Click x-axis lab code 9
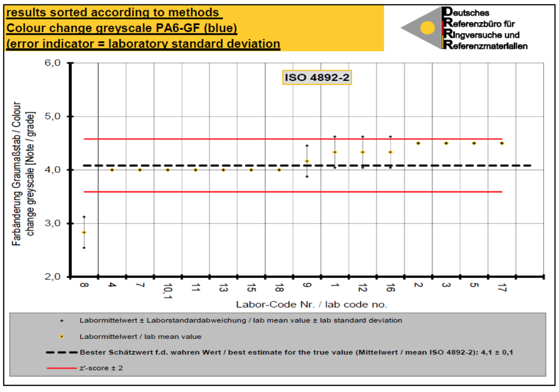Image resolution: width=559 pixels, height=392 pixels. click(x=307, y=285)
